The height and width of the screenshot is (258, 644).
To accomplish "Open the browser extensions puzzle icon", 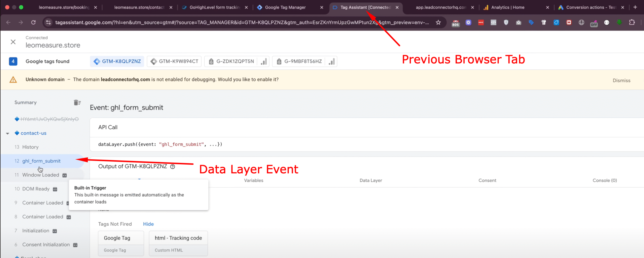I will [x=632, y=22].
